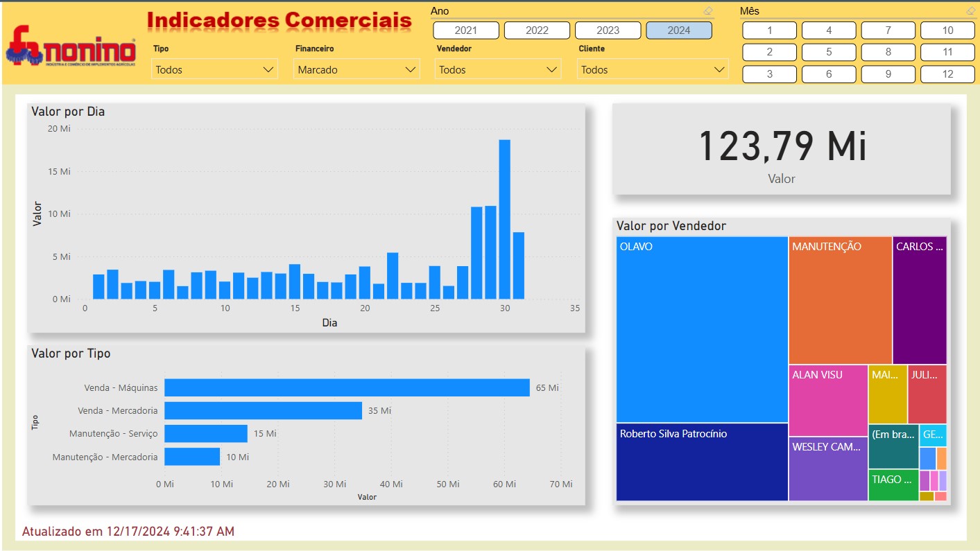Clear the Ano slicer with its eraser icon

pos(707,11)
